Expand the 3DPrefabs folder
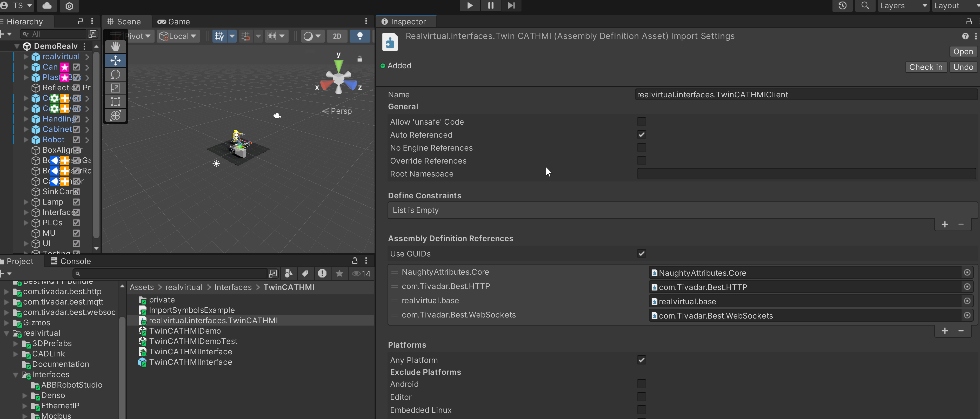980x419 pixels. 16,343
